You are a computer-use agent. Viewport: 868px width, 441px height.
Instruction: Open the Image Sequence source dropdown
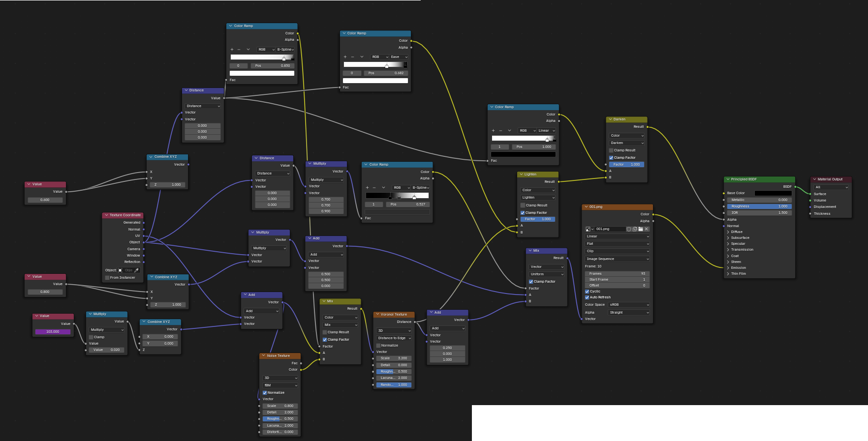pos(618,259)
